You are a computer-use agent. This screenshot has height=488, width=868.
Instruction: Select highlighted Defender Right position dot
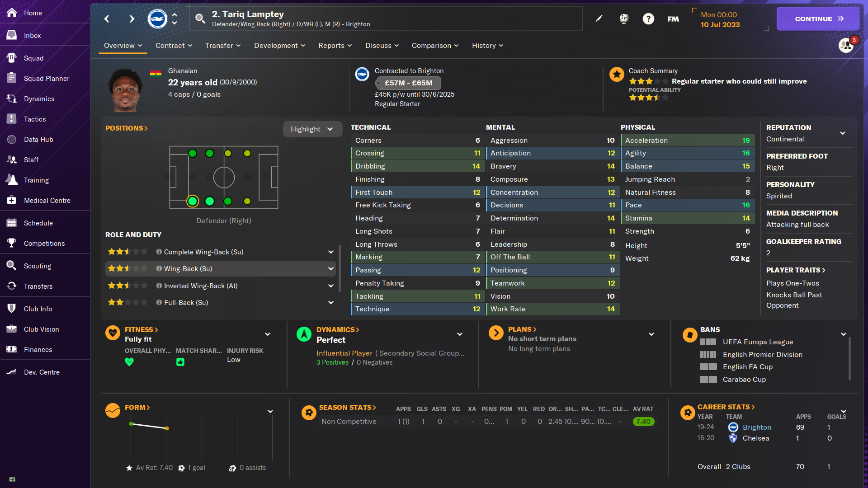click(x=193, y=201)
